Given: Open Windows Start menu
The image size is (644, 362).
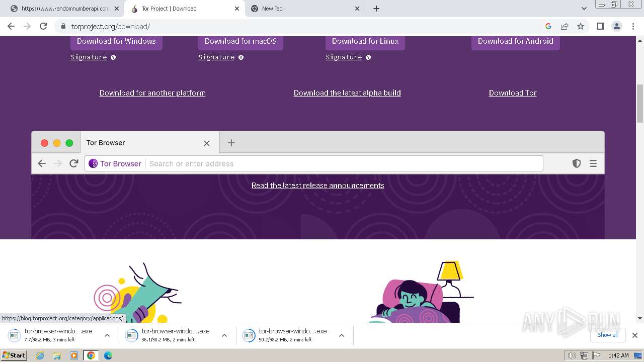Looking at the screenshot, I should [x=14, y=355].
